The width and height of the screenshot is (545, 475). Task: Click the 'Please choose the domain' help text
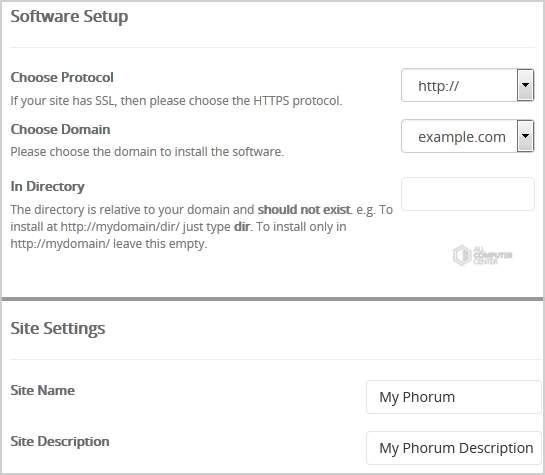tap(147, 152)
